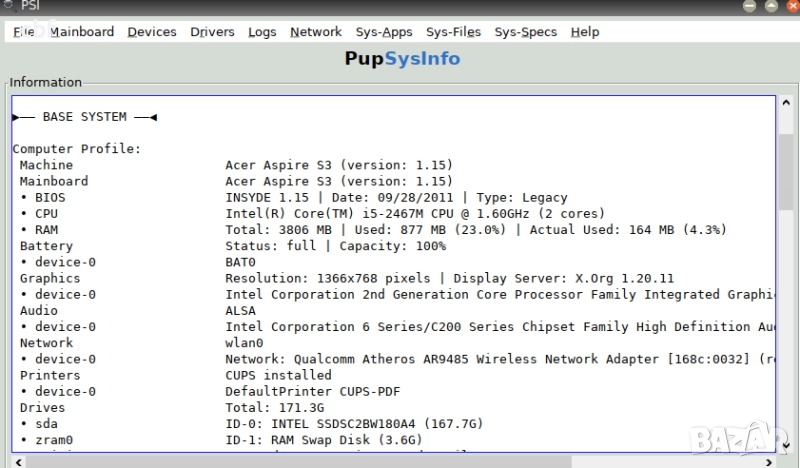Open the Sys-Apps menu

point(383,32)
